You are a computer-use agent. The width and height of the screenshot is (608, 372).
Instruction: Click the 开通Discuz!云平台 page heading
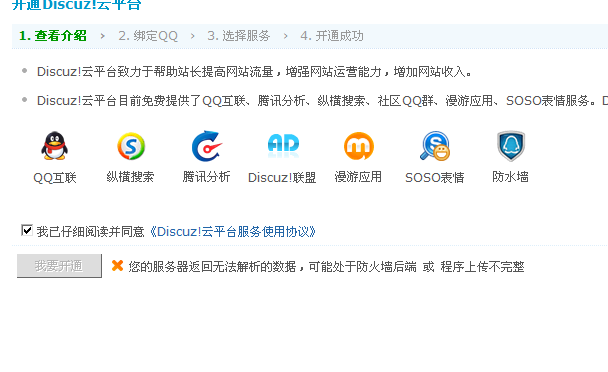tap(77, 5)
